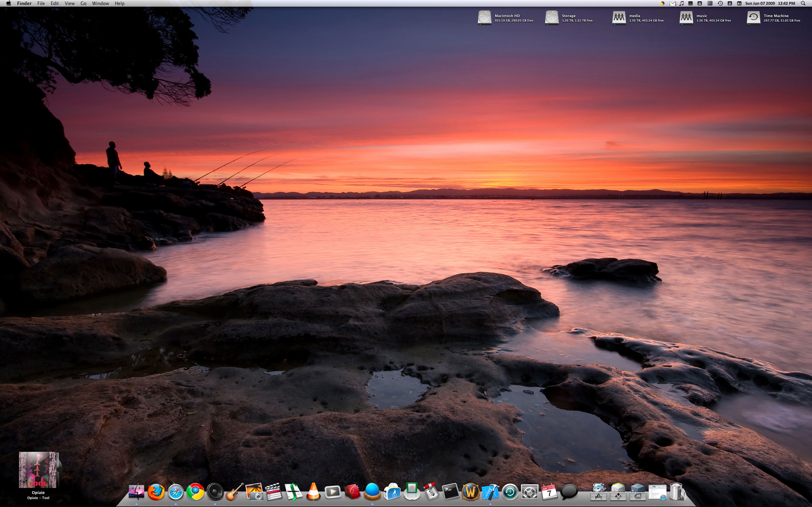The image size is (812, 507).
Task: Open System Preferences gear icon
Action: tap(529, 492)
